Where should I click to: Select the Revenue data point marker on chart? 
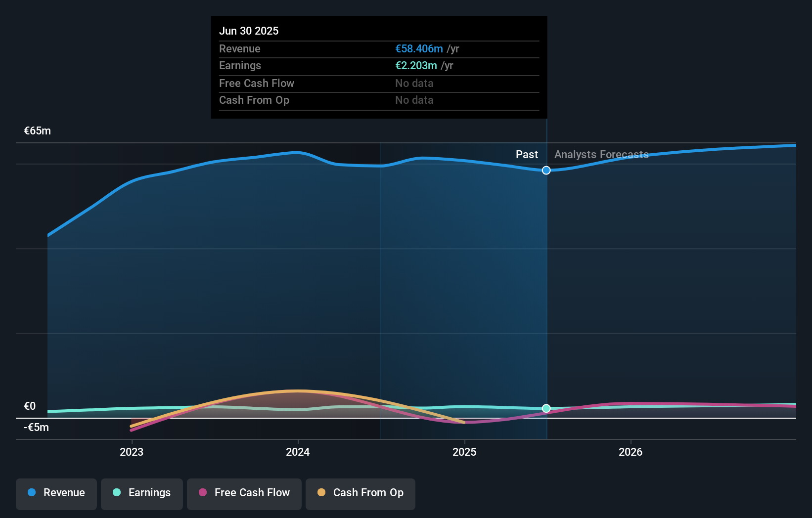pyautogui.click(x=546, y=170)
